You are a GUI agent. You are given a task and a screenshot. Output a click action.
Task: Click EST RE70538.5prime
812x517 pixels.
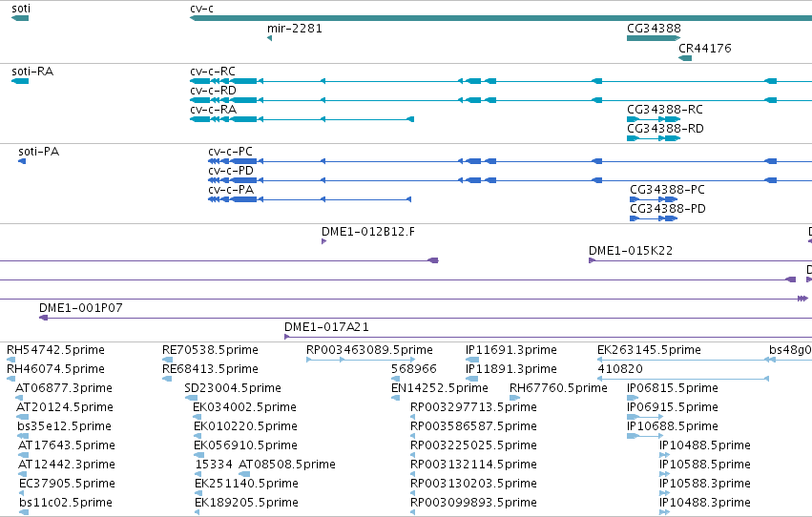pyautogui.click(x=210, y=350)
